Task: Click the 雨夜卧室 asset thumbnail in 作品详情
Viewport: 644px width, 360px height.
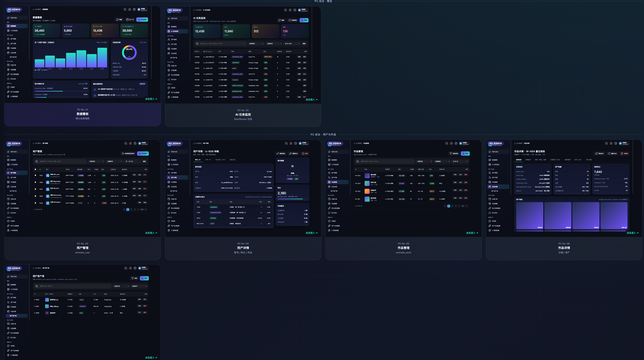Action: tap(529, 216)
